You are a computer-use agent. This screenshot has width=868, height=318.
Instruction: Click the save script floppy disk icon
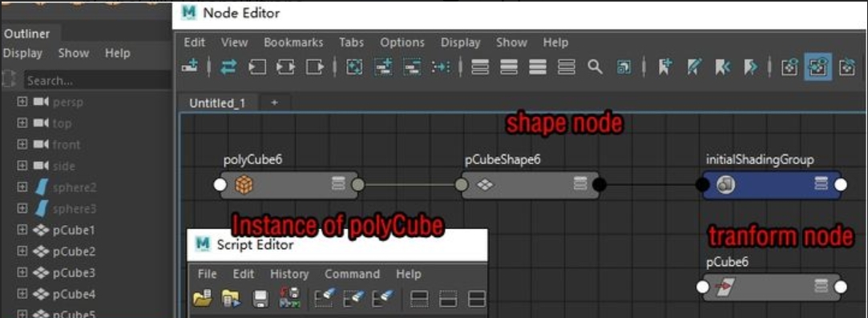tap(260, 300)
